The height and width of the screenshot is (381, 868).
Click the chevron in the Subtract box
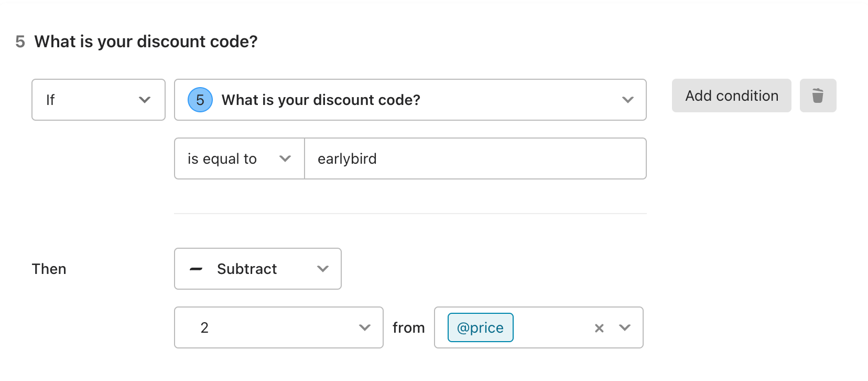323,269
